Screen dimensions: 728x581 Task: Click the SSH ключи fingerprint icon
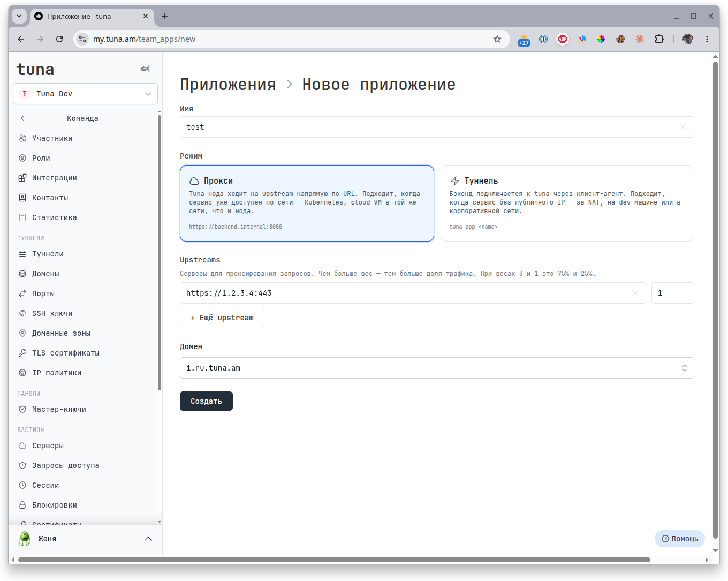pyautogui.click(x=22, y=313)
